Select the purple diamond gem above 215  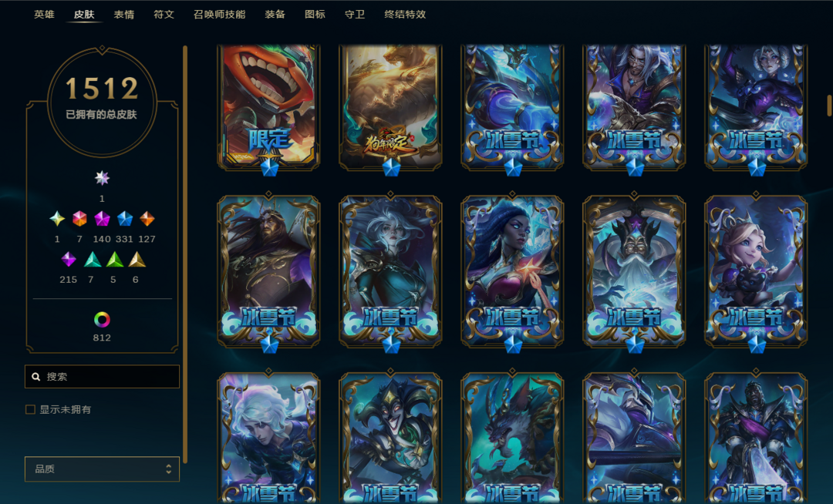coord(69,260)
